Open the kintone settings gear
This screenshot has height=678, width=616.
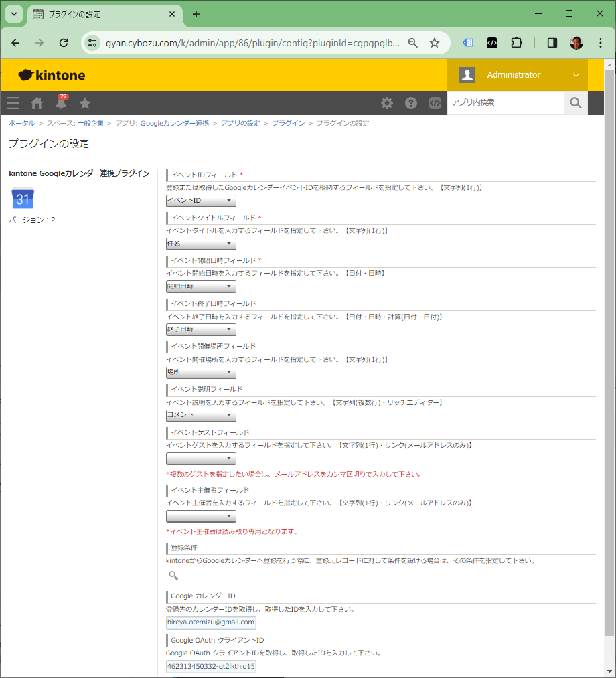387,103
